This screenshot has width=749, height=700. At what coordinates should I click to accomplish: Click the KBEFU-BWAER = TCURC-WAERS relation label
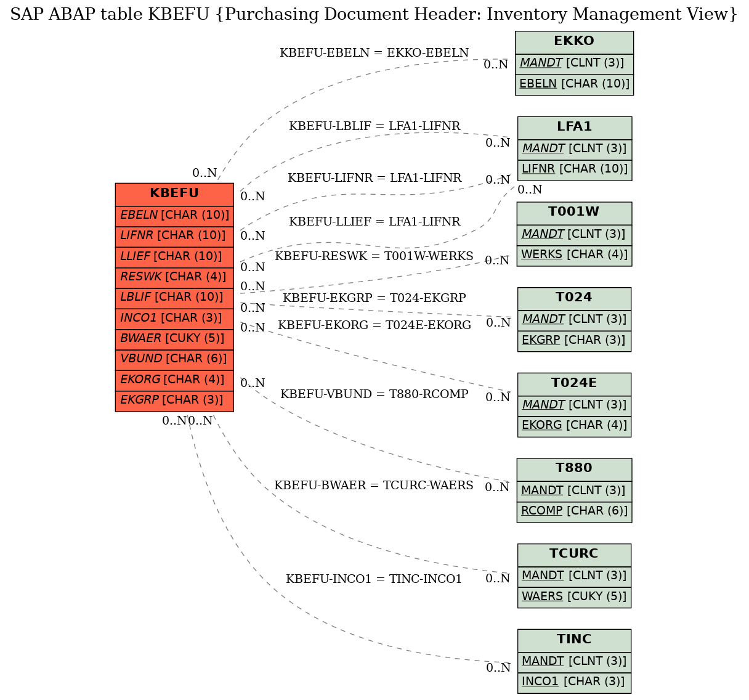[x=374, y=486]
